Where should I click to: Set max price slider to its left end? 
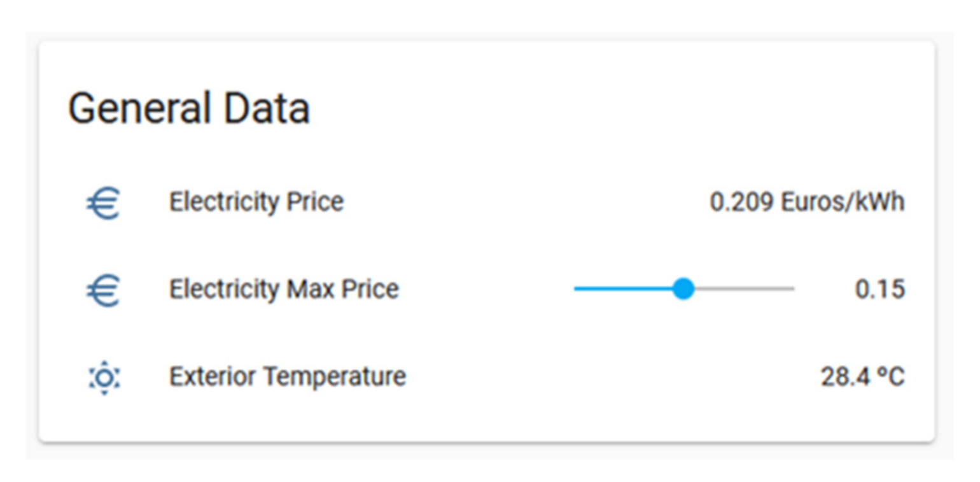(575, 289)
